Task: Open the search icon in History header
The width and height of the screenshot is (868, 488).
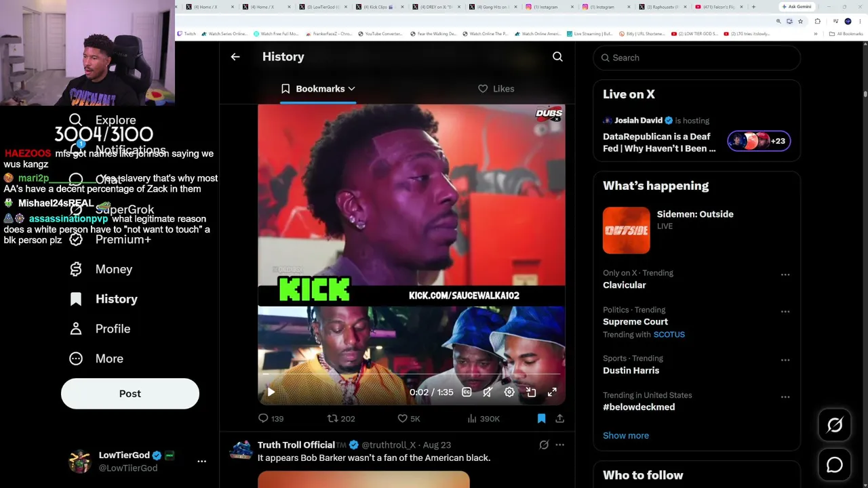Action: 557,57
